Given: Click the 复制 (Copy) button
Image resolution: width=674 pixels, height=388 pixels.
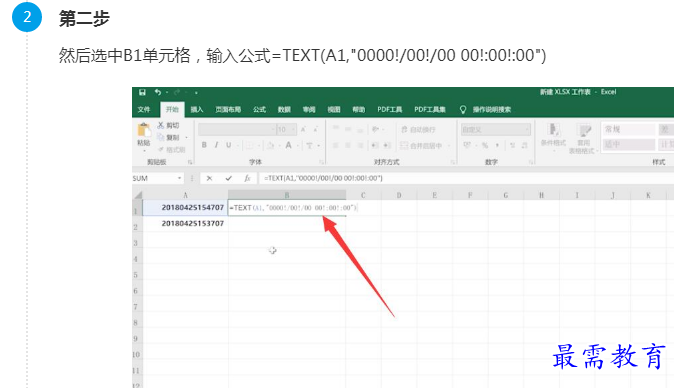Looking at the screenshot, I should click(x=168, y=137).
